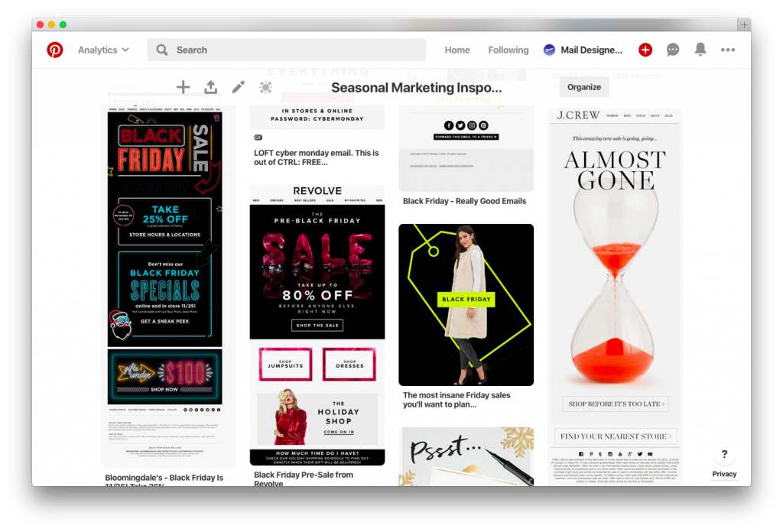
Task: Click the Bloomingdale's Black Friday caption text
Action: pyautogui.click(x=164, y=480)
